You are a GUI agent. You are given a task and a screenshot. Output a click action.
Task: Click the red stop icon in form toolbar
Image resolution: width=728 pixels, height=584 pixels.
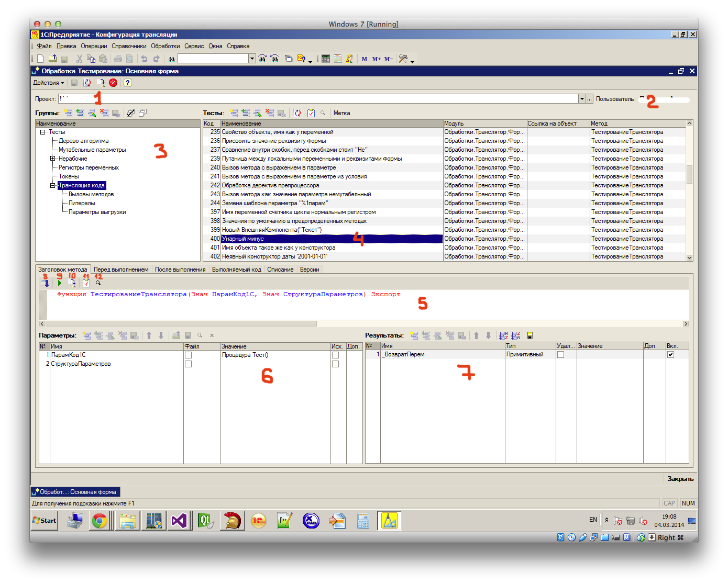[113, 83]
